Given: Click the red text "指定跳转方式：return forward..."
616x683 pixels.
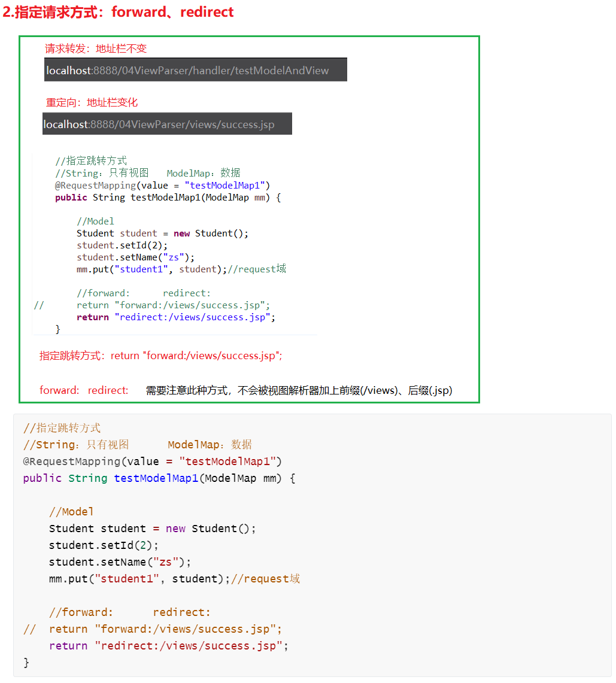Looking at the screenshot, I should (x=160, y=356).
